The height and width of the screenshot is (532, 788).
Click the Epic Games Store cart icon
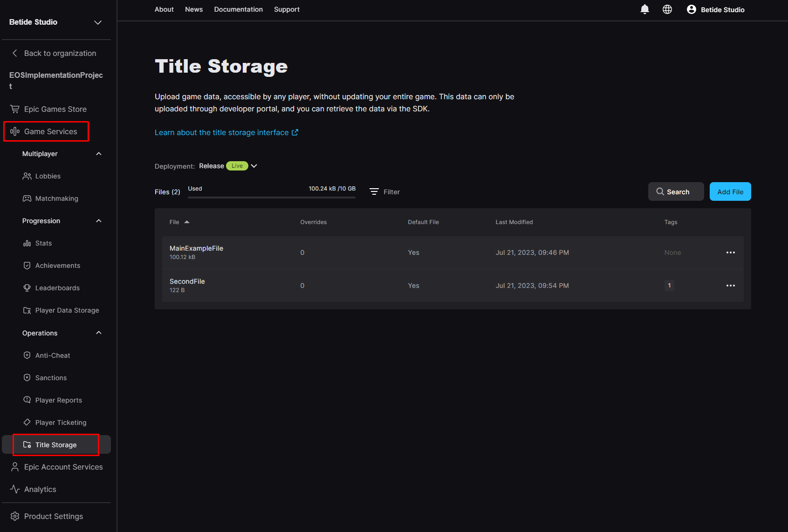15,109
